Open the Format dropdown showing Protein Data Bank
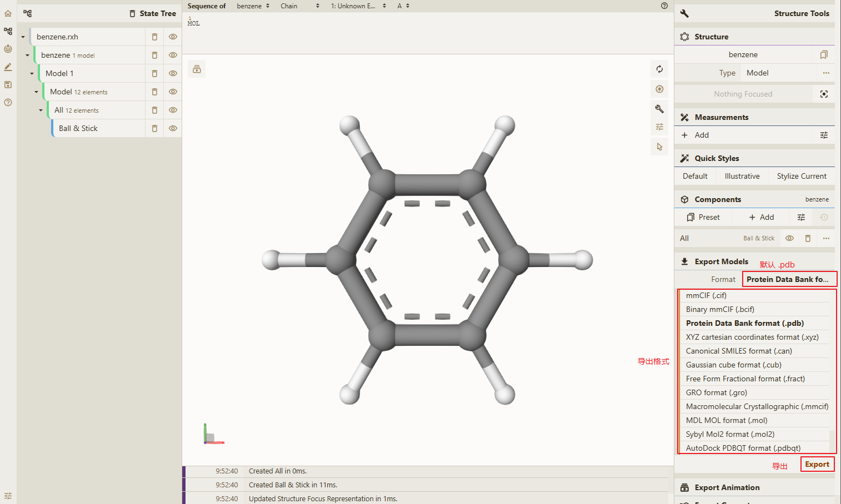The height and width of the screenshot is (504, 841). [x=789, y=279]
